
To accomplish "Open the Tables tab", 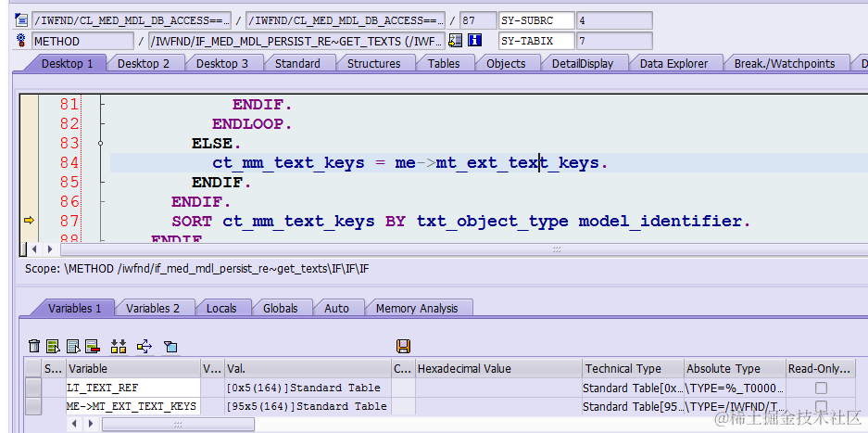I will tap(444, 63).
